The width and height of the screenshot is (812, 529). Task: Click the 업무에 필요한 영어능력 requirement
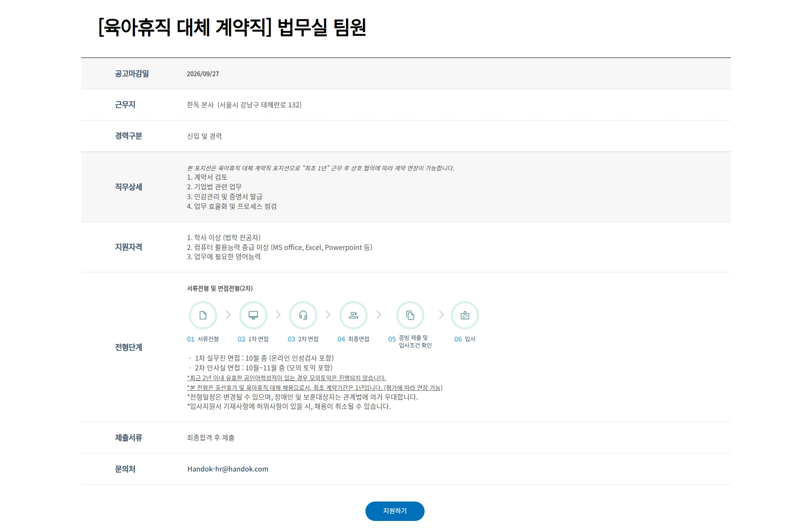coord(224,257)
